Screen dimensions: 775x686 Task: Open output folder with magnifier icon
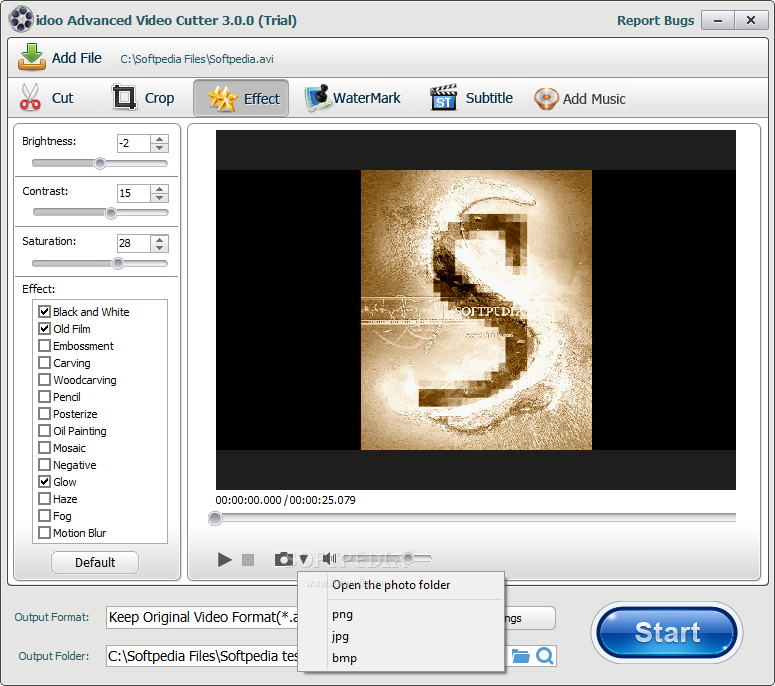click(x=545, y=656)
